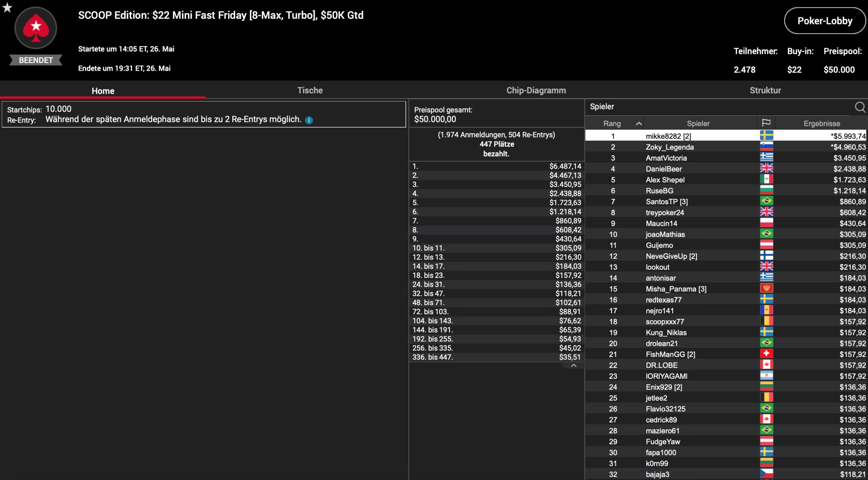Select winner row mikke8282
Viewport: 868px width, 480px height.
668,136
